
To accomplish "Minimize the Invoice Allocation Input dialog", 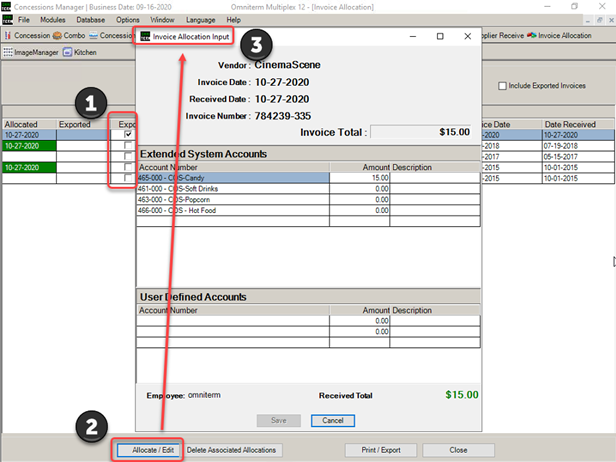I will [x=413, y=36].
